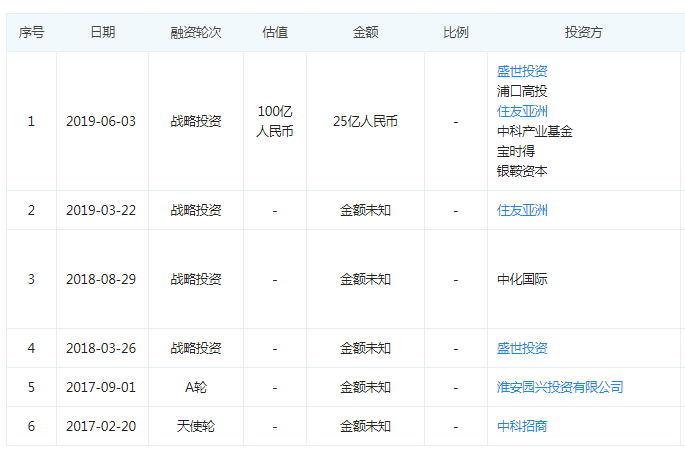This screenshot has width=685, height=453.
Task: Click 金额未知 in the 2019-03-22 row
Action: click(x=366, y=211)
